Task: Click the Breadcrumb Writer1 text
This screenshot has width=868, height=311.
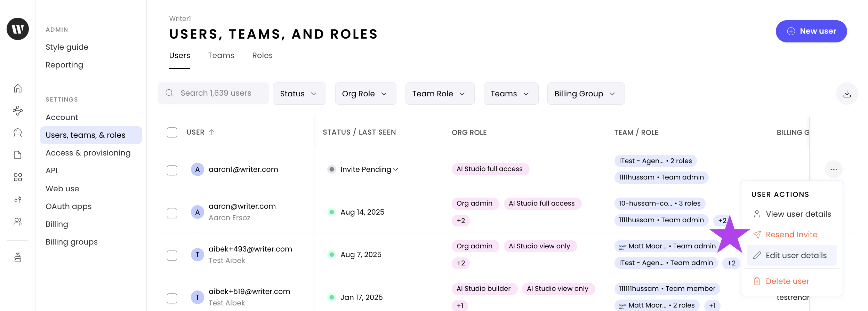Action: [x=180, y=18]
